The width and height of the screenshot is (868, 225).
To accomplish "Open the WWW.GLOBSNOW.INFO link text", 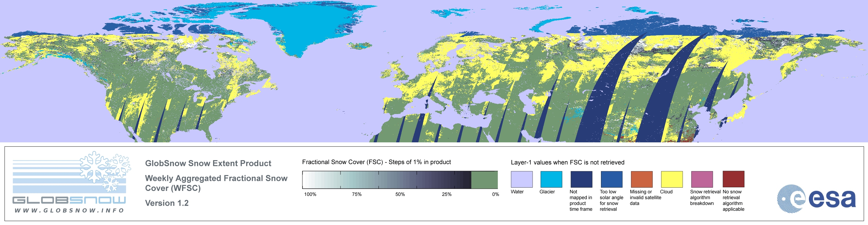I will 69,211.
